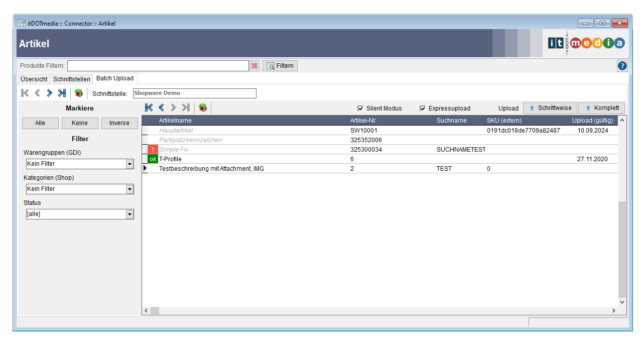Viewport: 644px width, 342px height.
Task: Jump to first article in list toolbar
Action: [149, 107]
